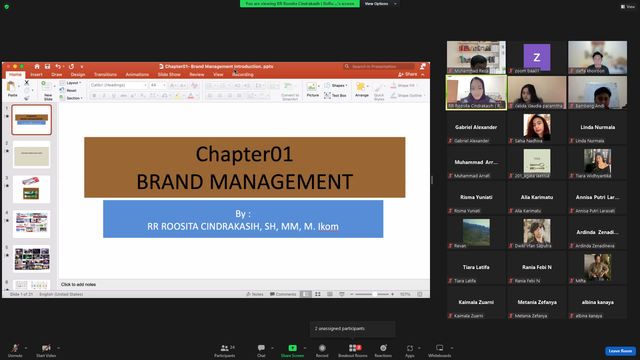Select slide 2 thumbnail
Screen dimensions: 640x360
(x=31, y=155)
